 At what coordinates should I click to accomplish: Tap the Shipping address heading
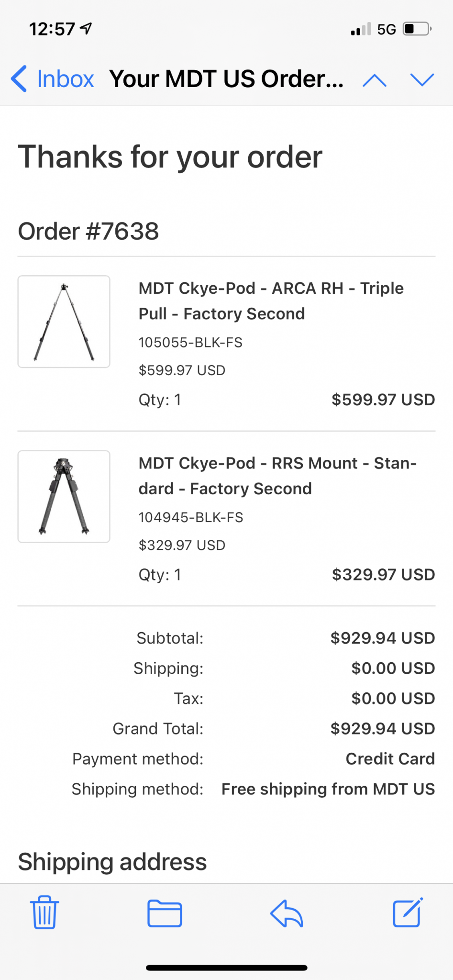tap(112, 862)
